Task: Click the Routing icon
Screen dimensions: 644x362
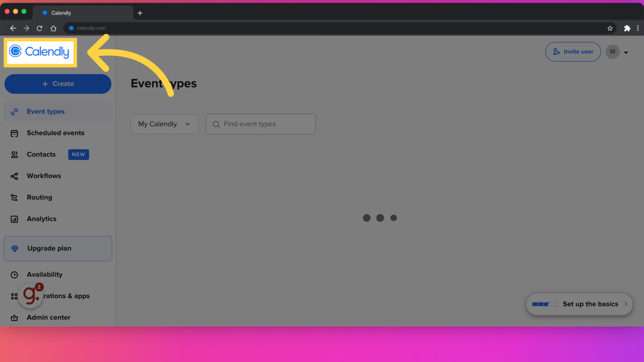Action: (x=14, y=197)
